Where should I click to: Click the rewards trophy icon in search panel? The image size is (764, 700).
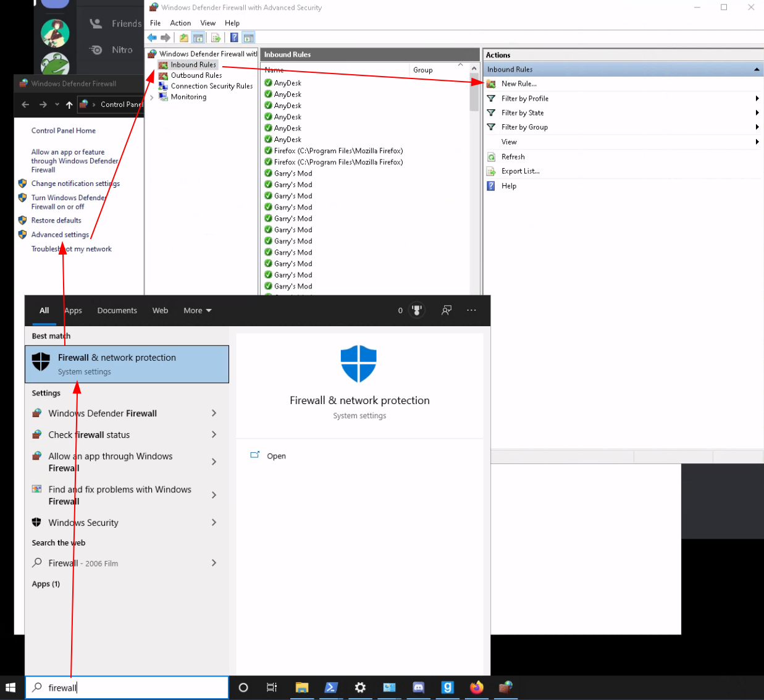(417, 310)
